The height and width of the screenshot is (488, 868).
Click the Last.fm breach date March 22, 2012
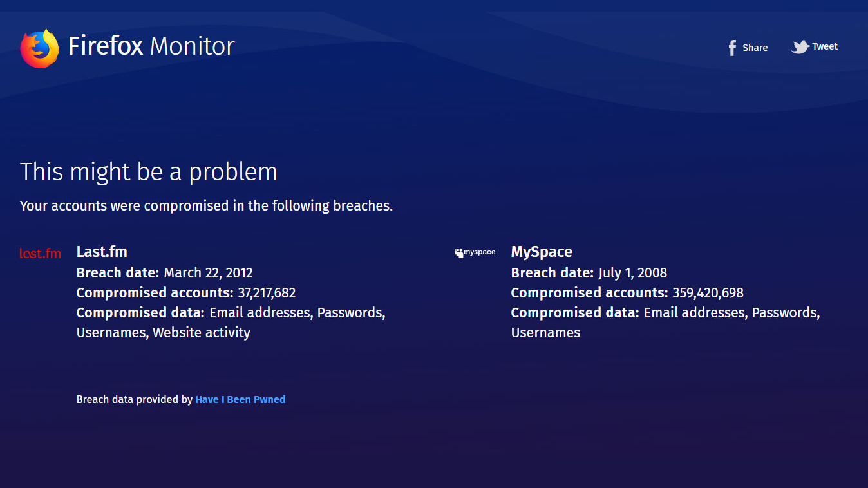[x=208, y=272]
